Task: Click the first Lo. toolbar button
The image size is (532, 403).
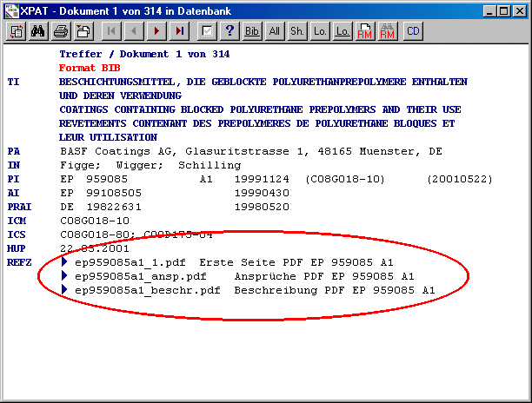Action: [320, 31]
